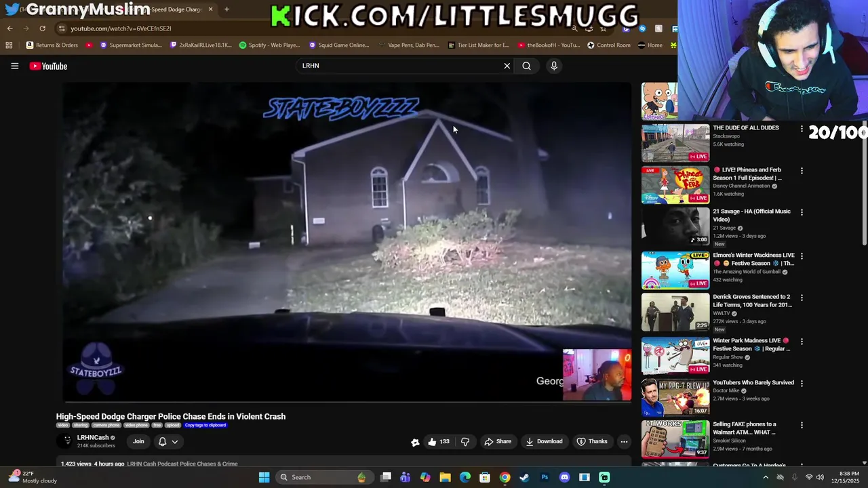Click the extension icon beside like button
Viewport: 868px width, 488px height.
tap(415, 442)
